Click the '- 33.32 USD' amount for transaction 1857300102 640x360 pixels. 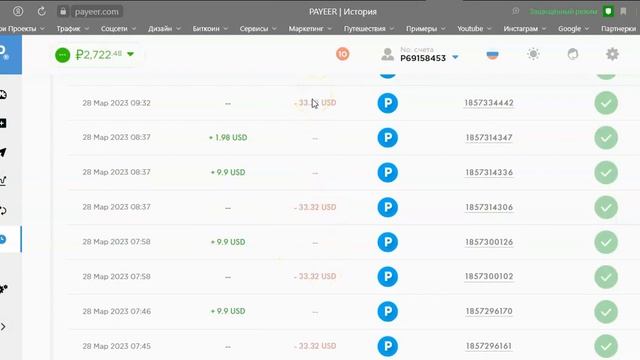tap(315, 276)
